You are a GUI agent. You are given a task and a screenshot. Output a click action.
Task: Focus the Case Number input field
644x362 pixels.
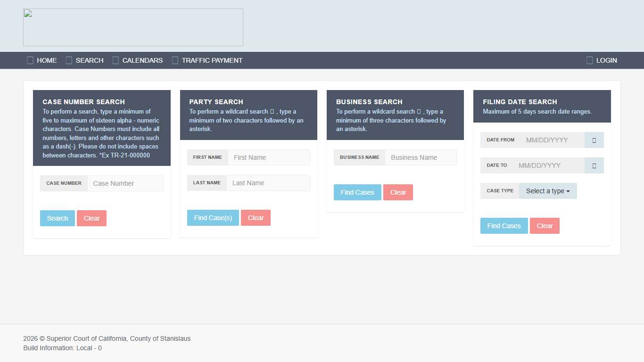[x=125, y=183]
